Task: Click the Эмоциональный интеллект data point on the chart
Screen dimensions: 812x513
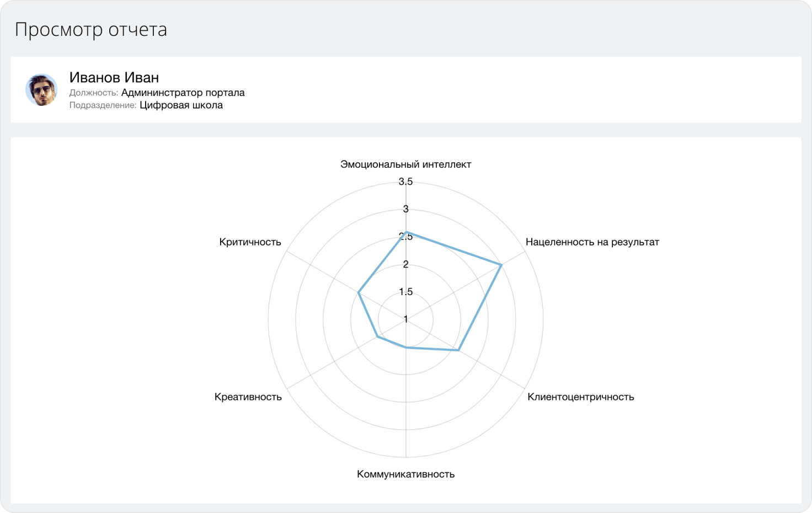Action: (x=406, y=232)
